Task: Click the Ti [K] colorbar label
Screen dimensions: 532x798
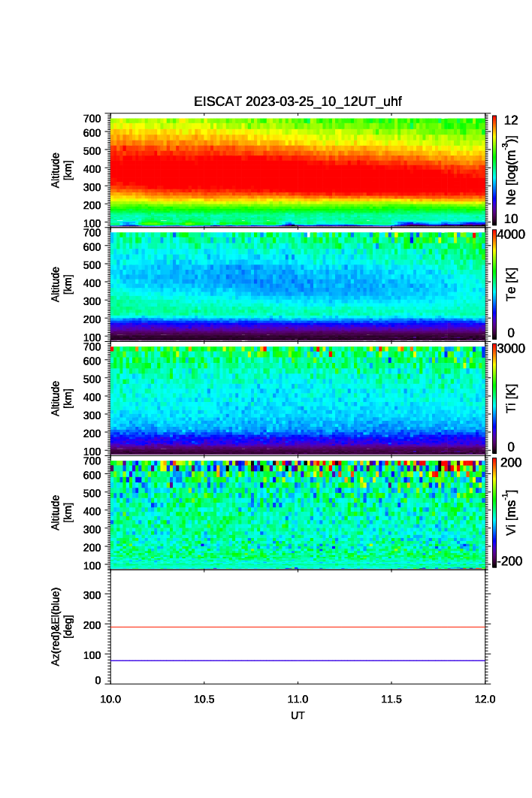Action: pyautogui.click(x=511, y=397)
